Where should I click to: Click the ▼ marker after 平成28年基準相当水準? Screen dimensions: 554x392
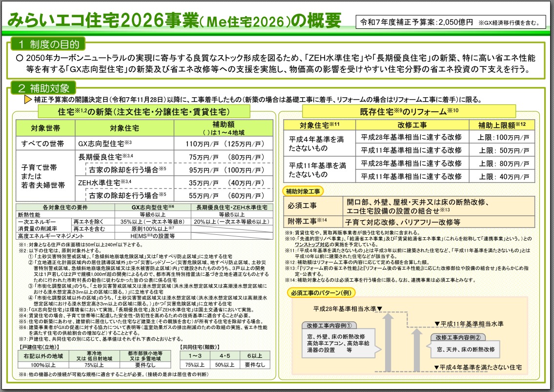pyautogui.click(x=380, y=309)
